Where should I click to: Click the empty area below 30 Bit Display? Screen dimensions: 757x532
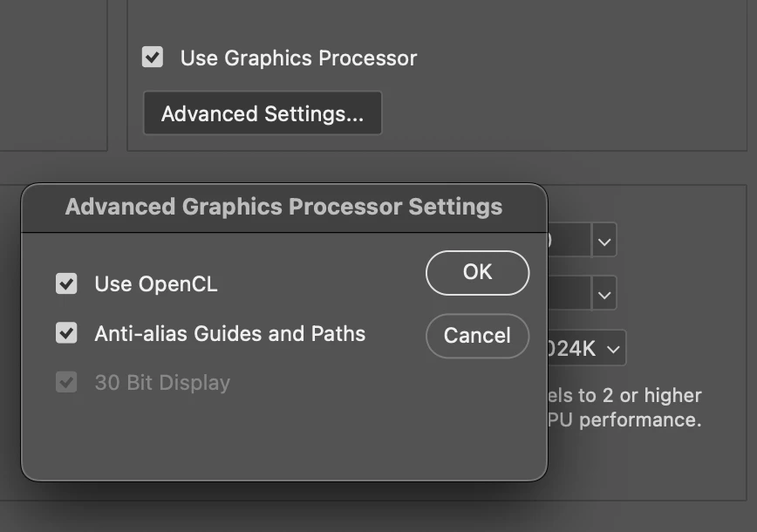(218, 436)
